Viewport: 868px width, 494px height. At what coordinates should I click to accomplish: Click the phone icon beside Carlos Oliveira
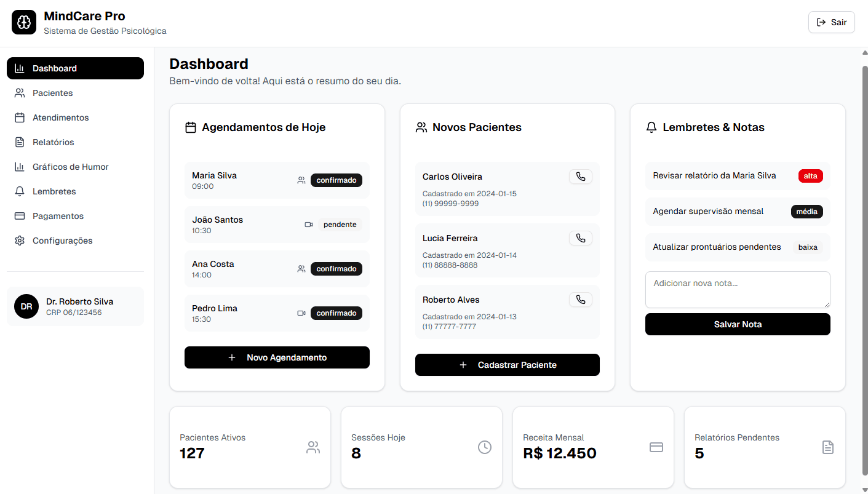click(x=580, y=177)
